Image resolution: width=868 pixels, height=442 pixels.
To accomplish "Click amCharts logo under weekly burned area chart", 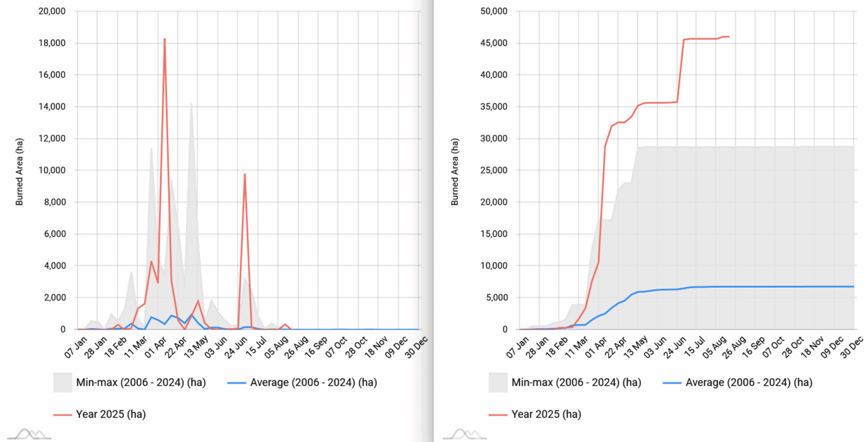I will (x=29, y=434).
